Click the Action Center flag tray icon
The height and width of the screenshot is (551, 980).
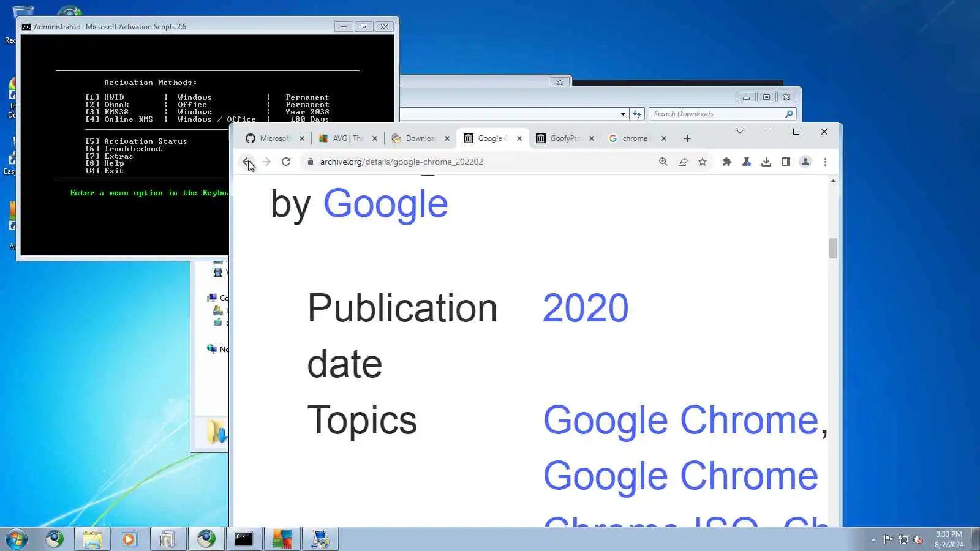888,539
